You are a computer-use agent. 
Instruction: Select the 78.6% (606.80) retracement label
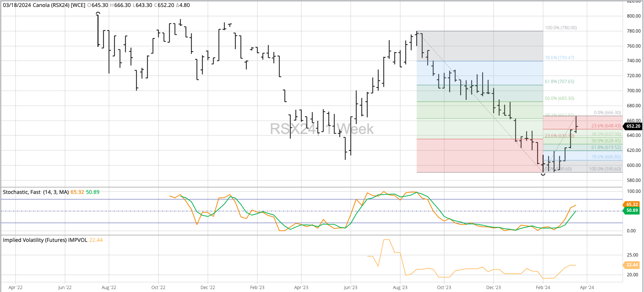[x=606, y=157]
